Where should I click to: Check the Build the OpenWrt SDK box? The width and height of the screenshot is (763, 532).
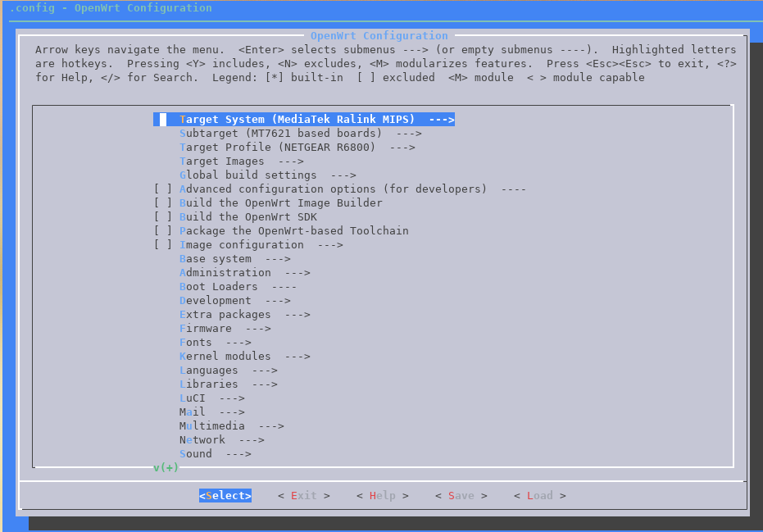tap(163, 217)
